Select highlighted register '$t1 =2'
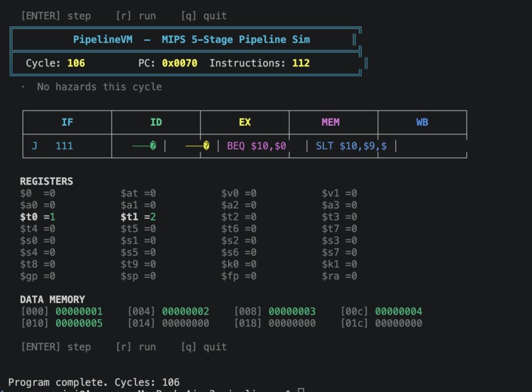 138,217
